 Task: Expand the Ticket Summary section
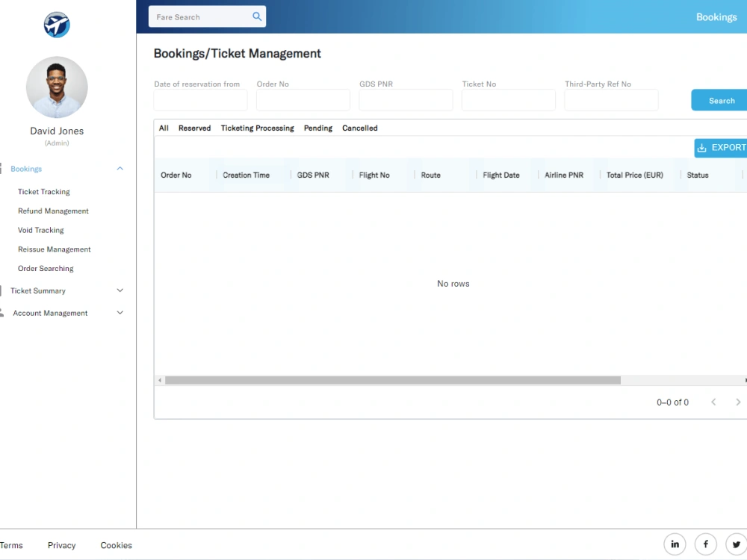[x=120, y=290]
